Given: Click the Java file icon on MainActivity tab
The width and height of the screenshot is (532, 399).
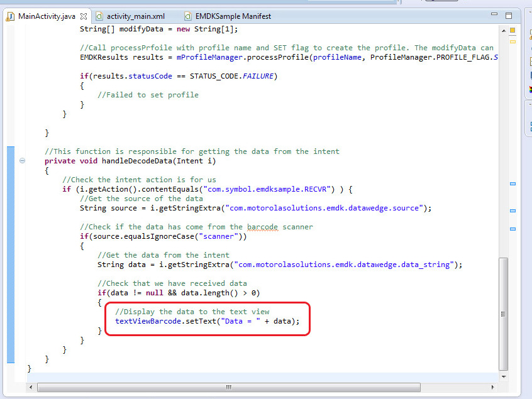Looking at the screenshot, I should coord(11,16).
